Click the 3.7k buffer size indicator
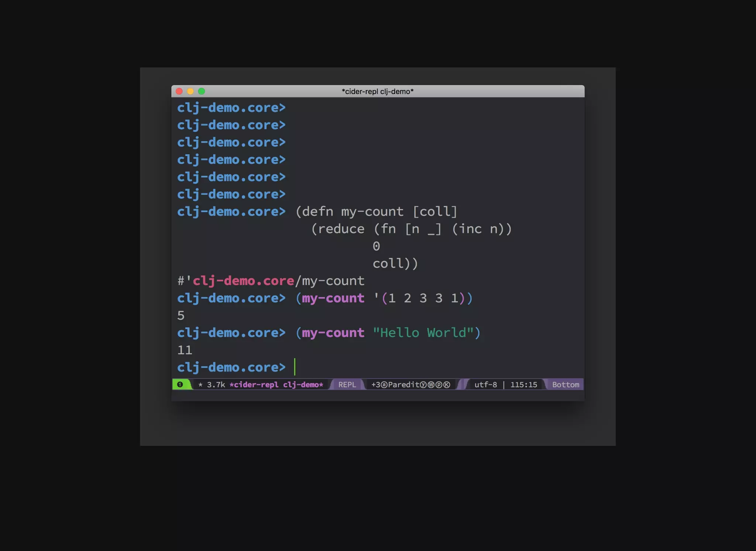756x551 pixels. point(216,385)
